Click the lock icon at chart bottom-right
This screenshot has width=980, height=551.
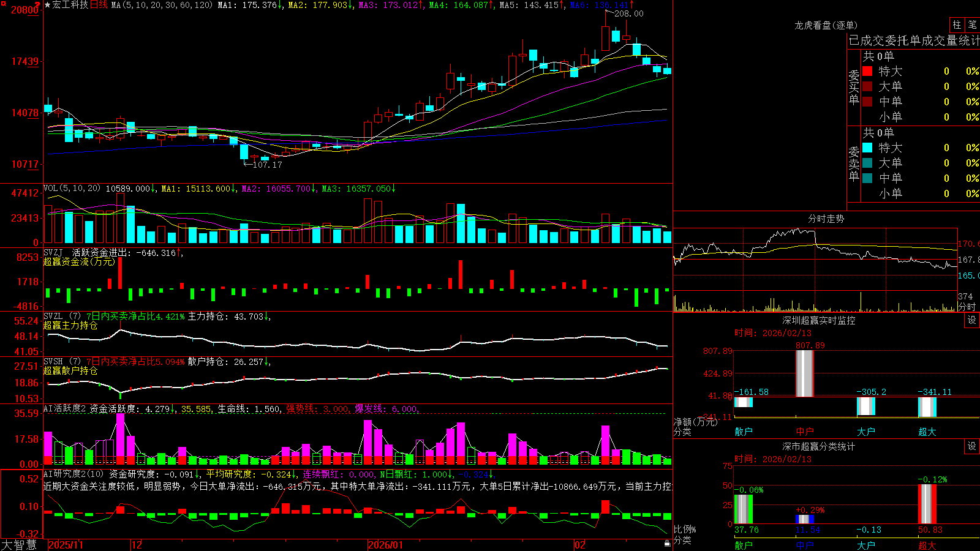pyautogui.click(x=667, y=543)
